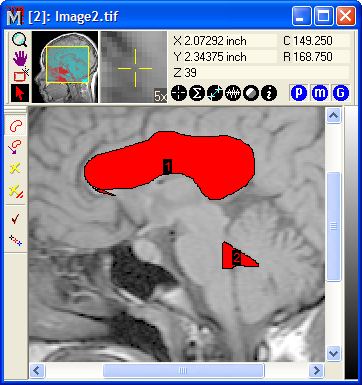Open the image info 'i' button
This screenshot has height=385, width=362.
point(269,93)
